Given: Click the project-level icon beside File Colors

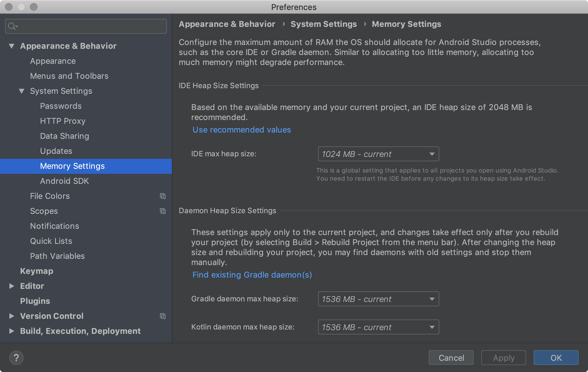Looking at the screenshot, I should click(163, 196).
